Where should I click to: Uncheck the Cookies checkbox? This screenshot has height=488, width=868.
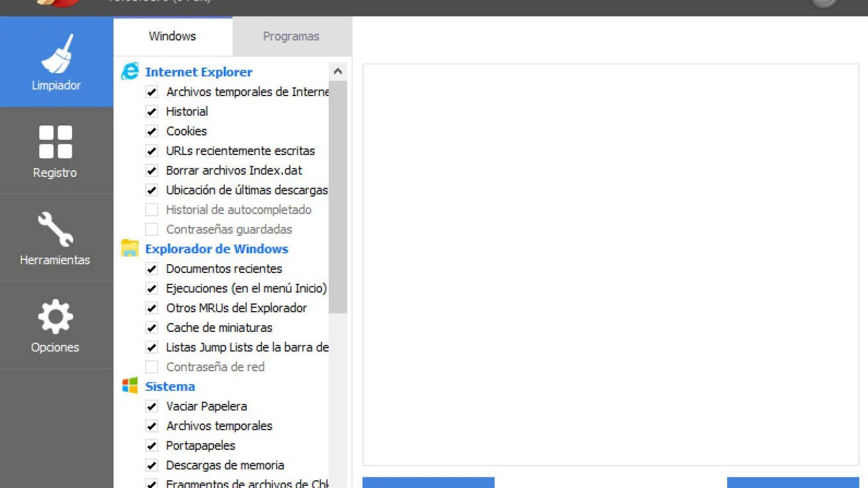point(152,131)
